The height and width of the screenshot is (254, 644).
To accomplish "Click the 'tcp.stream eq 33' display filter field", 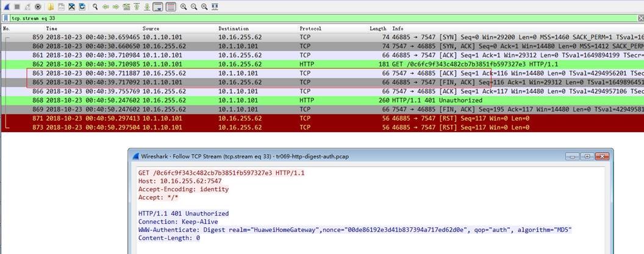I will (x=305, y=18).
